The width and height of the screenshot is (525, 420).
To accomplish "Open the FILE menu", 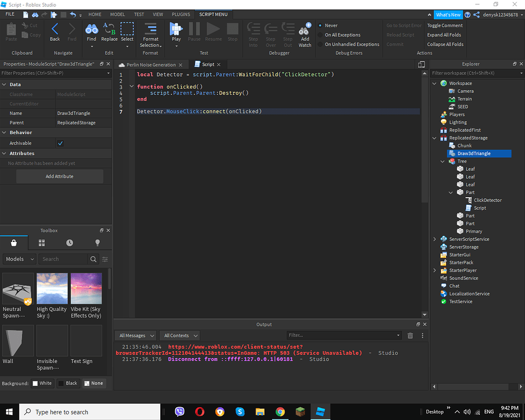I will click(10, 15).
